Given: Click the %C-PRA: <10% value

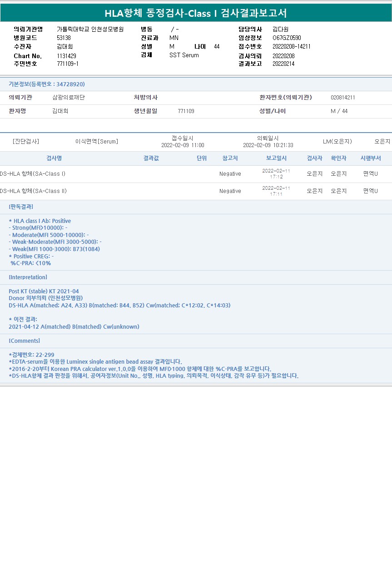Looking at the screenshot, I should coord(31,263).
